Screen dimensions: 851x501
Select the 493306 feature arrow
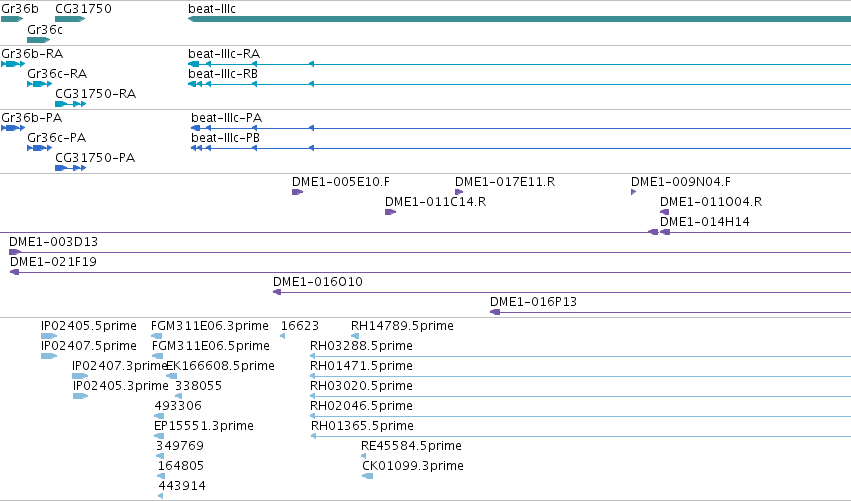159,416
